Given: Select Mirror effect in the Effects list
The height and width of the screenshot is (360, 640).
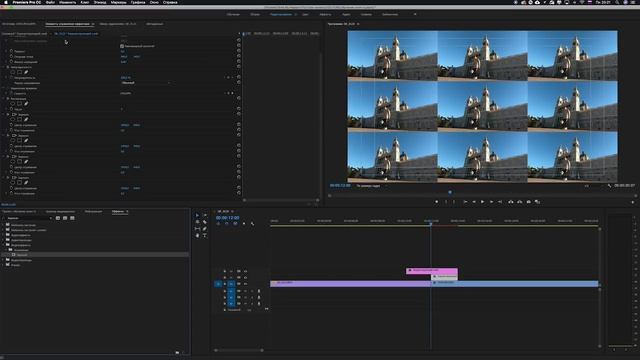Looking at the screenshot, I should [22, 255].
